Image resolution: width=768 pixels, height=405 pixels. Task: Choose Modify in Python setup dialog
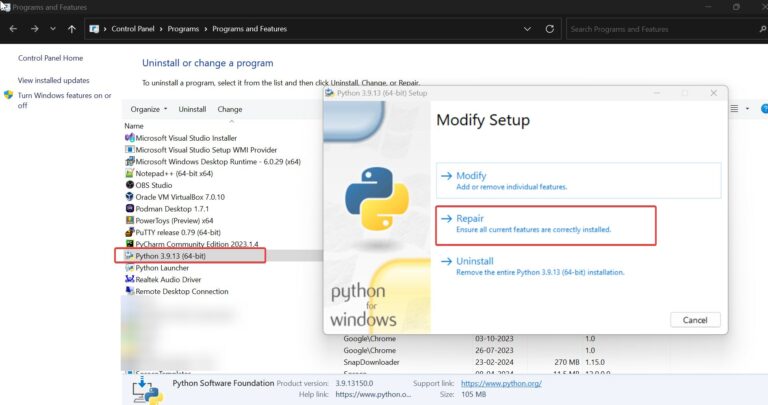click(x=578, y=180)
